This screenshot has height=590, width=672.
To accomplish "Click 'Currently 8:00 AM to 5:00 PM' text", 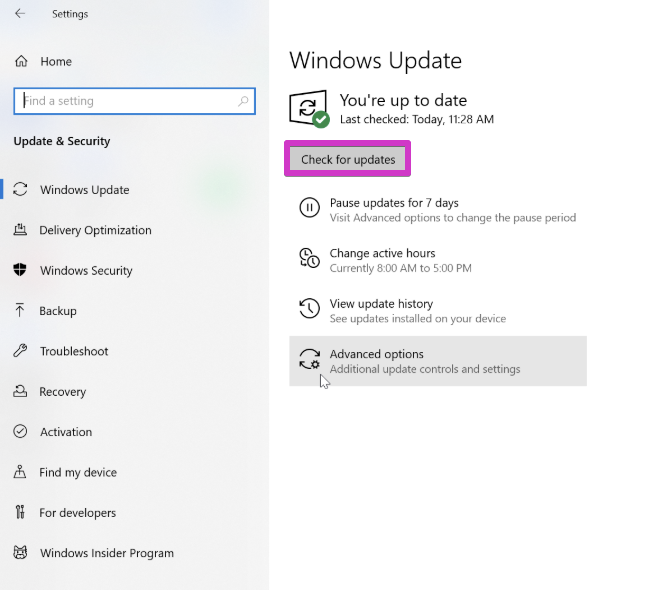I will 400,268.
